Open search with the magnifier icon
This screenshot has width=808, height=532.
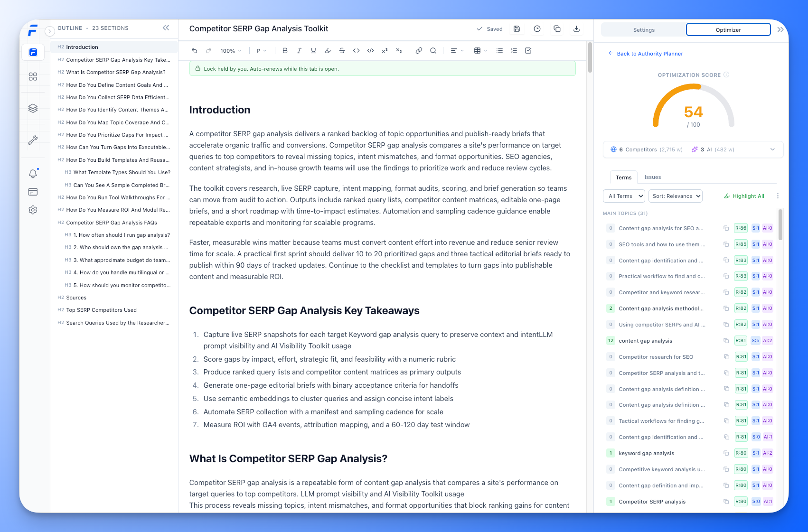click(x=433, y=50)
